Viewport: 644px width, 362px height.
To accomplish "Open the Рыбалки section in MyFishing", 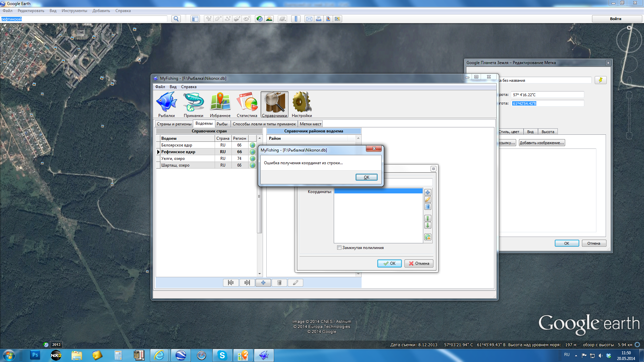I will coord(167,105).
